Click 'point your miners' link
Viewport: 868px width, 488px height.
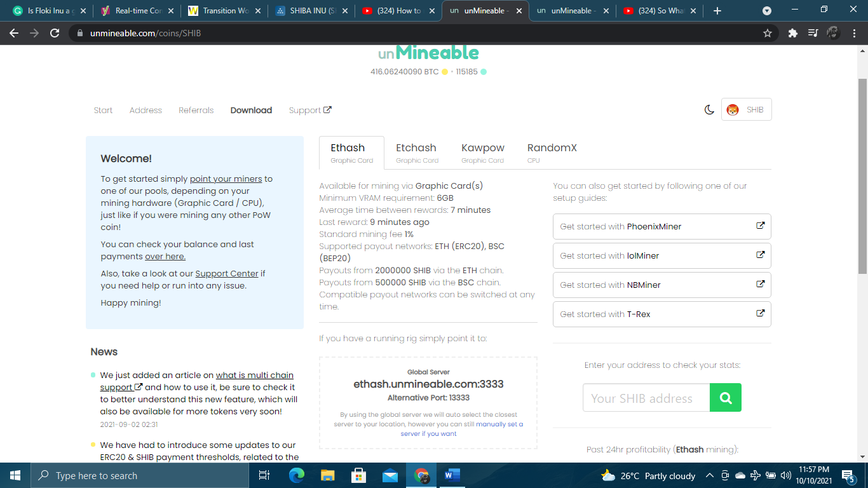tap(226, 179)
